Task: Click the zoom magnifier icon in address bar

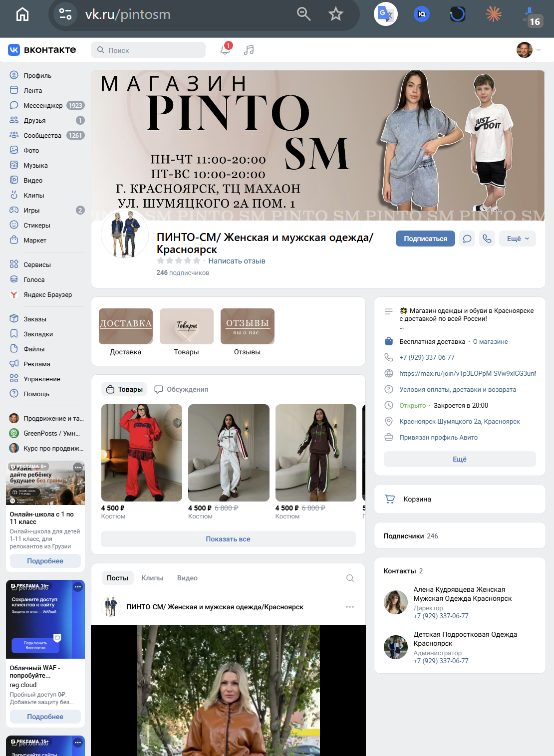Action: click(x=303, y=14)
